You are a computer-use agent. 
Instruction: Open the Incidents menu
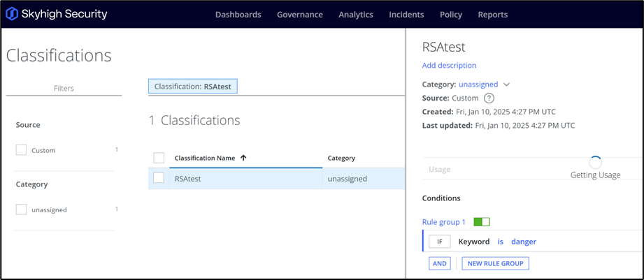tap(406, 15)
